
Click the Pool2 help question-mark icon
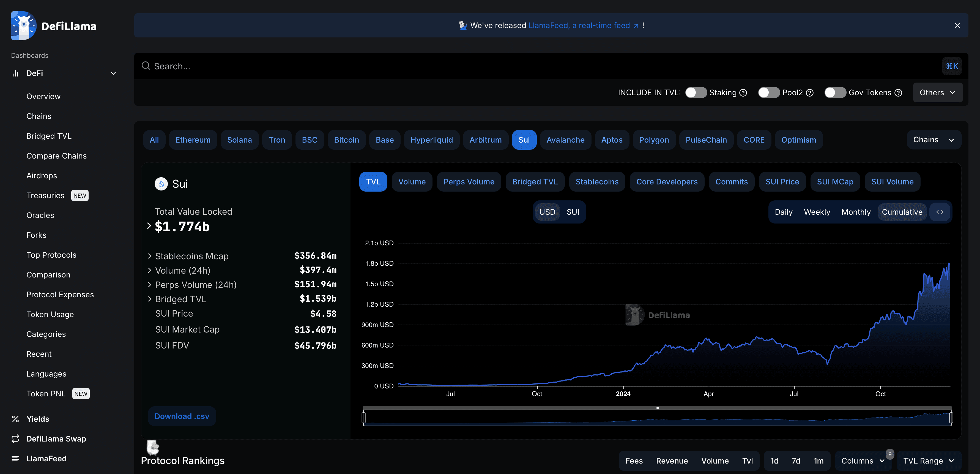tap(810, 93)
